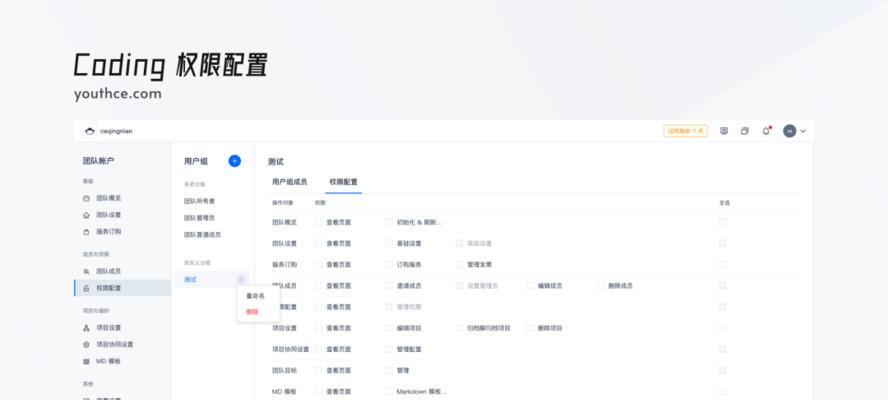Enable the 基础设置 permission checkbox
Viewport: 888px width, 400px height.
tap(388, 243)
